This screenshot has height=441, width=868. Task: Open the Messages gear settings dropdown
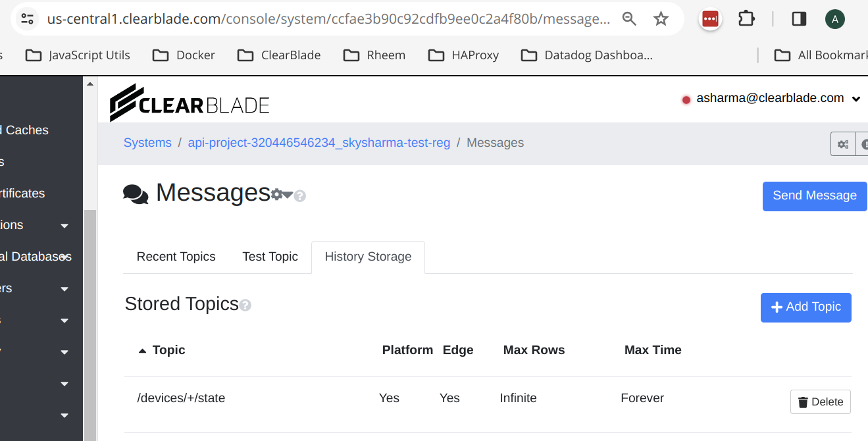coord(282,195)
